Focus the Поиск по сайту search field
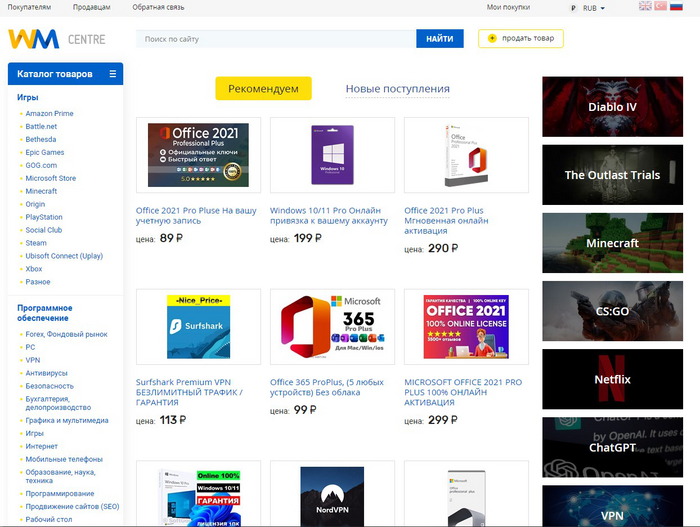Viewport: 700px width, 527px height. click(276, 39)
